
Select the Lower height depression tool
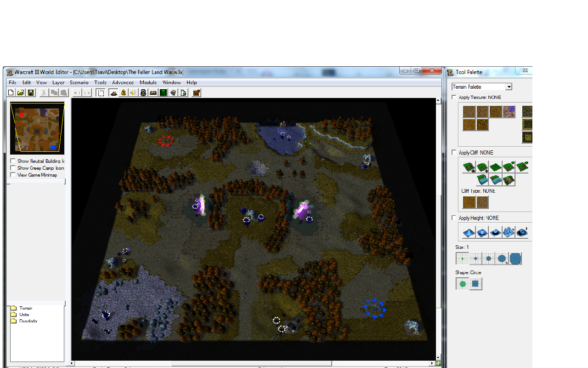pyautogui.click(x=482, y=232)
